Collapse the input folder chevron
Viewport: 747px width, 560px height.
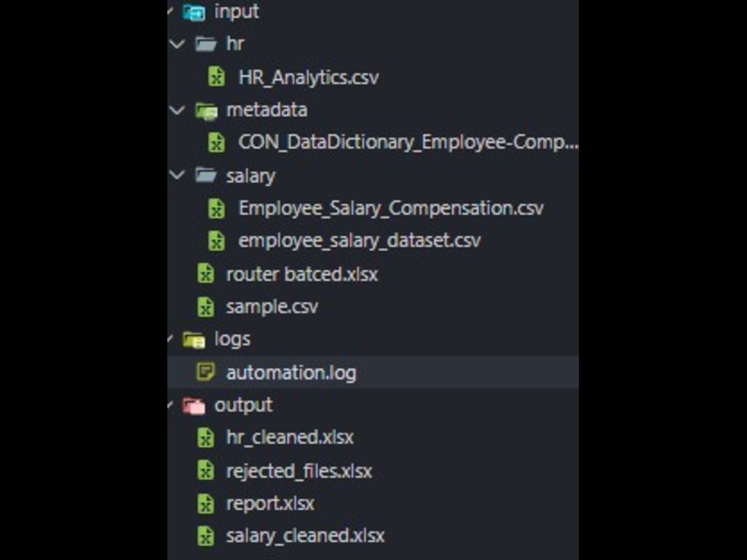click(x=170, y=10)
